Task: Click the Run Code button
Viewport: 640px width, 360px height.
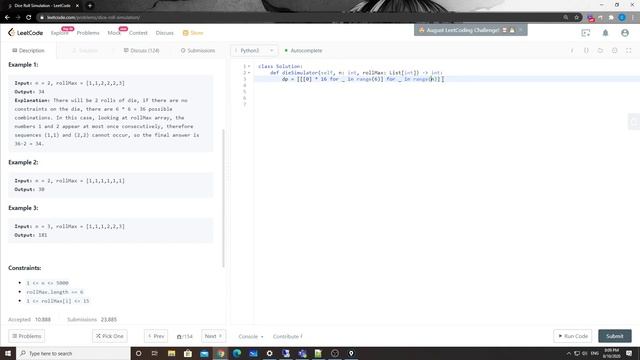Action: 573,336
